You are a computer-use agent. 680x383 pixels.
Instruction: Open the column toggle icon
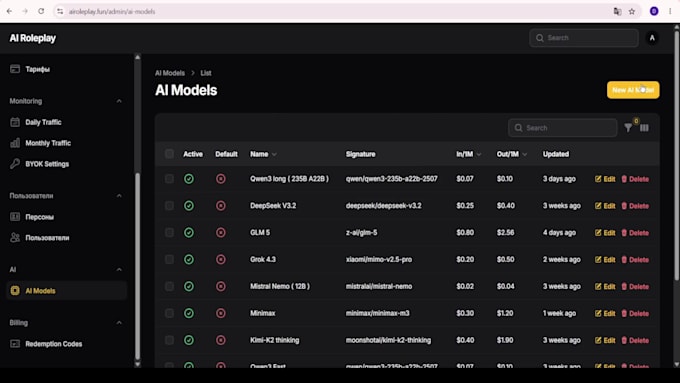point(644,128)
